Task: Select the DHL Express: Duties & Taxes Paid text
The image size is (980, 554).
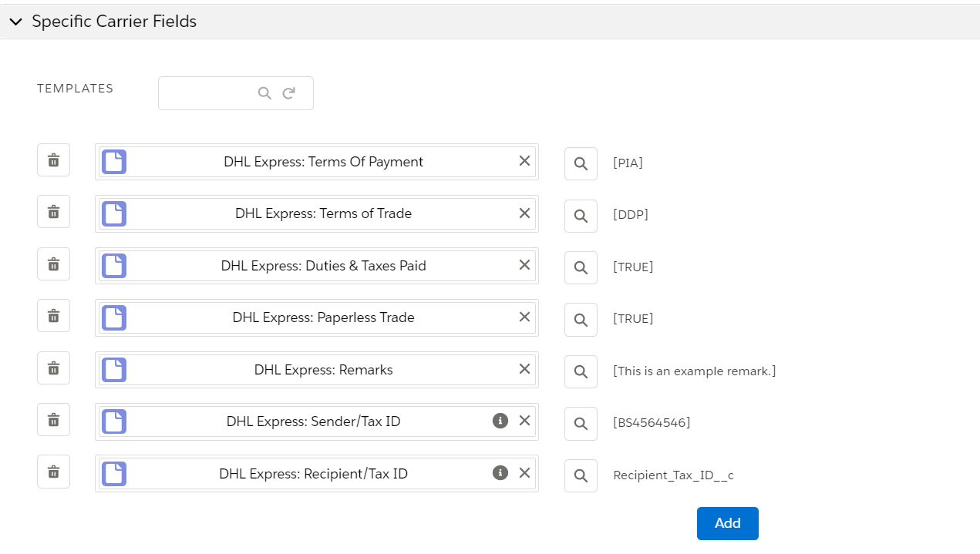Action: 324,266
